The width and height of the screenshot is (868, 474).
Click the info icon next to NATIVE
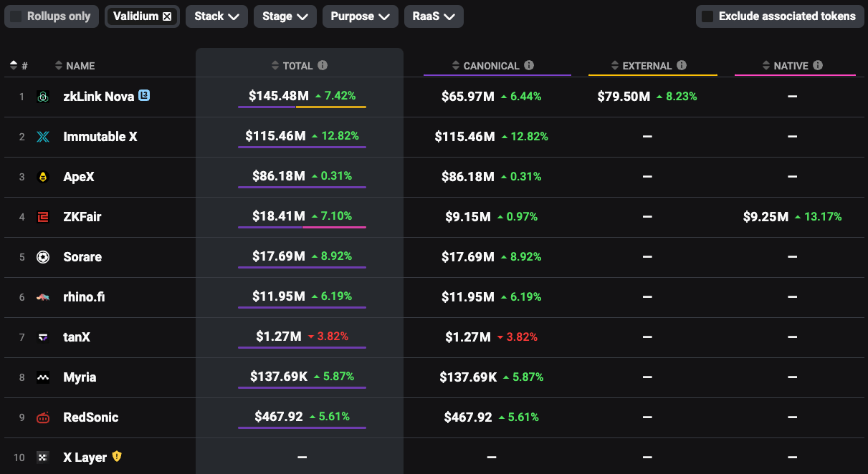pyautogui.click(x=818, y=66)
